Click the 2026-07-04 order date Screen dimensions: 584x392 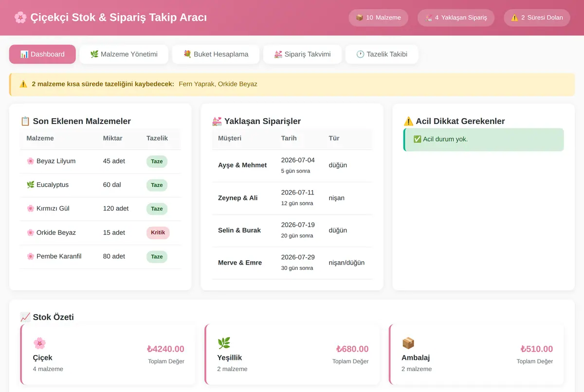pyautogui.click(x=298, y=160)
